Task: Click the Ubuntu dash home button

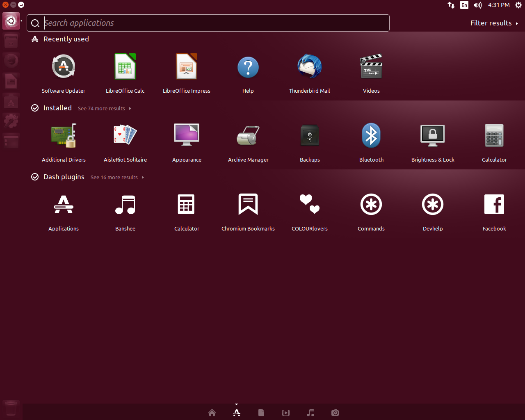Action: [11, 21]
